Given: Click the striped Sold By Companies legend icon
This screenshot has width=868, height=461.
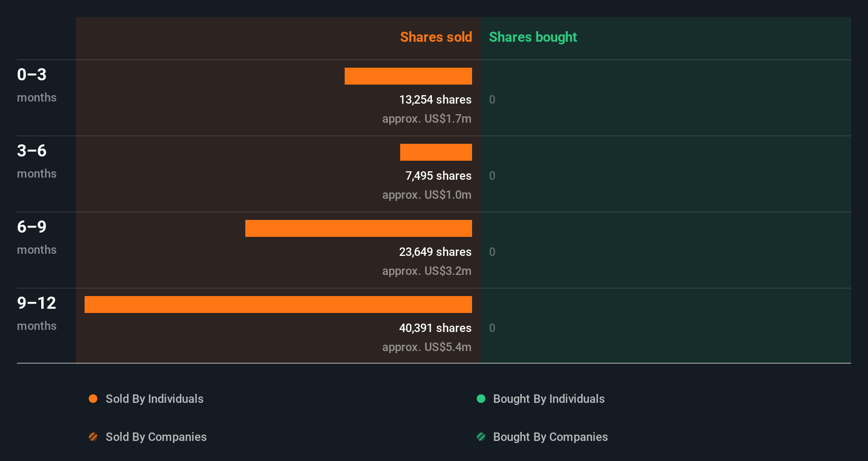Looking at the screenshot, I should 93,437.
